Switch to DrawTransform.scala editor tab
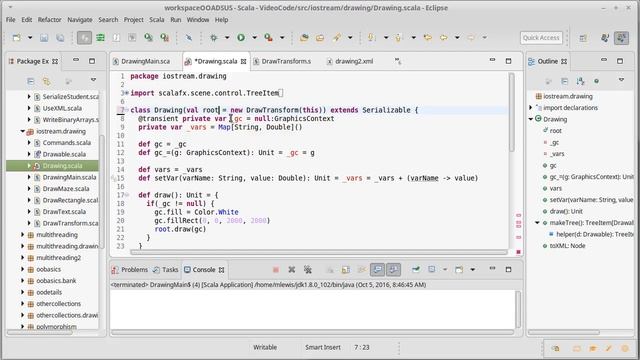This screenshot has height=360, width=640. click(x=286, y=61)
